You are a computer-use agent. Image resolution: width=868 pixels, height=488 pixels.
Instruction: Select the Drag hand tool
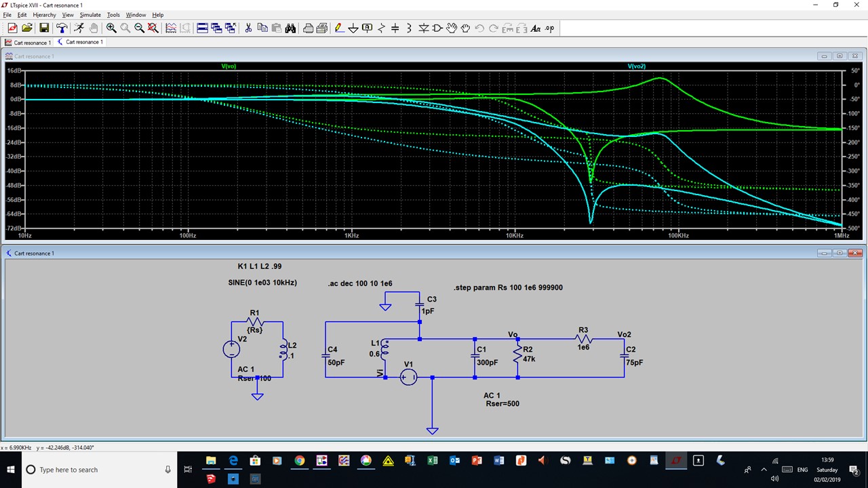point(465,28)
